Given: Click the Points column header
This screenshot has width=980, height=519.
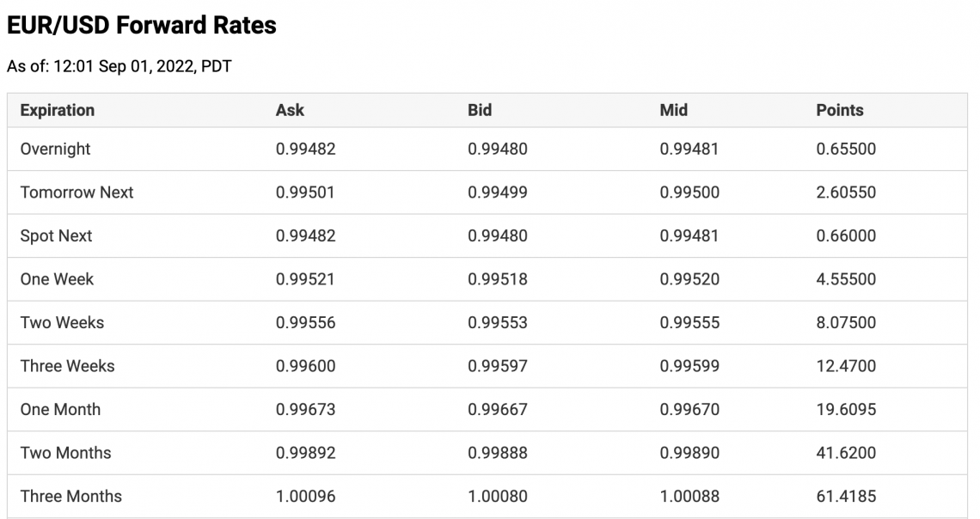Looking at the screenshot, I should pyautogui.click(x=840, y=110).
